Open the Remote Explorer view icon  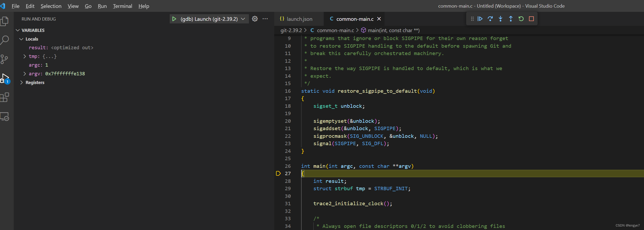pos(4,116)
